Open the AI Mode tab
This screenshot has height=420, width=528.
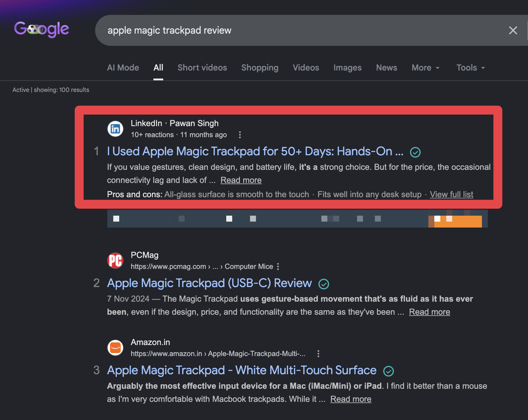point(123,68)
